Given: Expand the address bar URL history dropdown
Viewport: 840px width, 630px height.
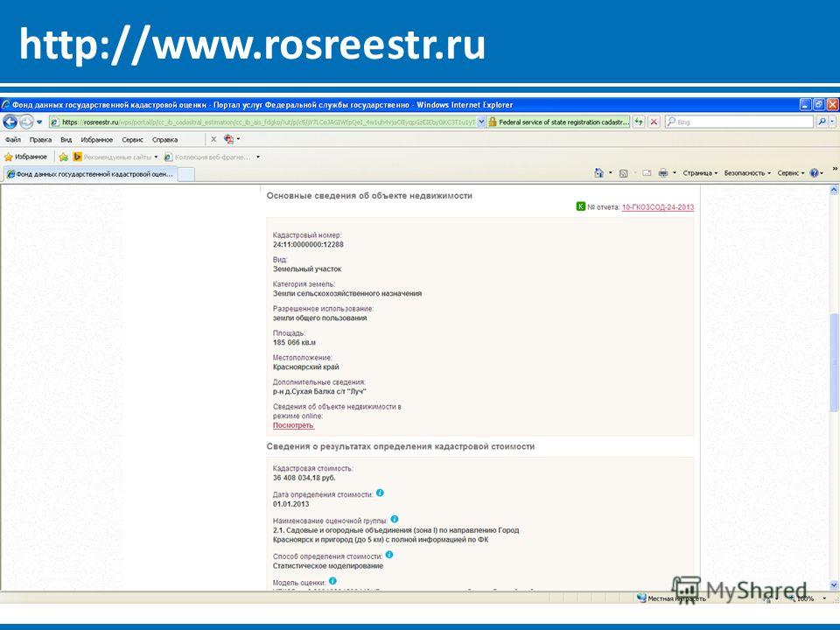Looking at the screenshot, I should coord(481,122).
